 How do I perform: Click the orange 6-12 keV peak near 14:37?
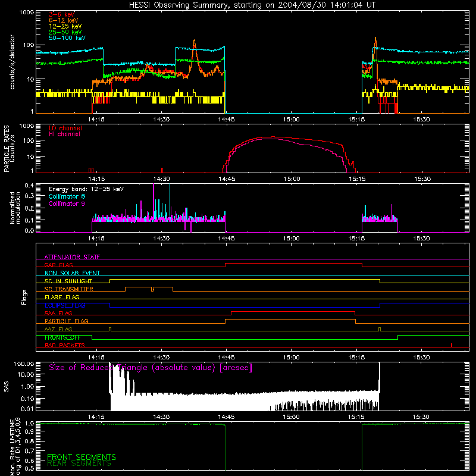(x=194, y=42)
